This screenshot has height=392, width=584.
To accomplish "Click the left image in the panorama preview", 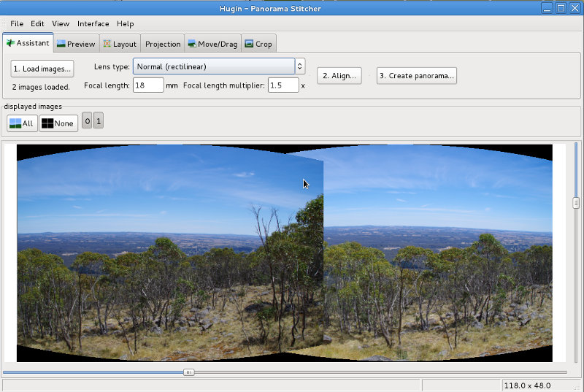I will pyautogui.click(x=170, y=253).
